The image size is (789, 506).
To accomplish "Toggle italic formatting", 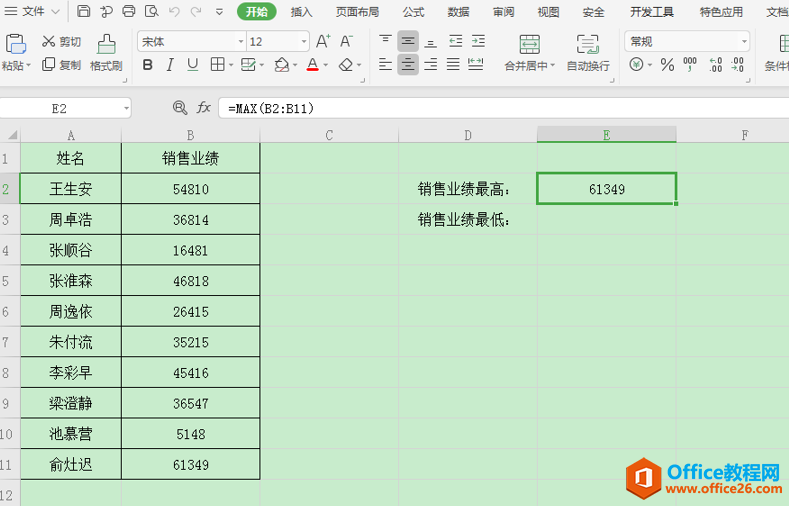I will point(171,65).
